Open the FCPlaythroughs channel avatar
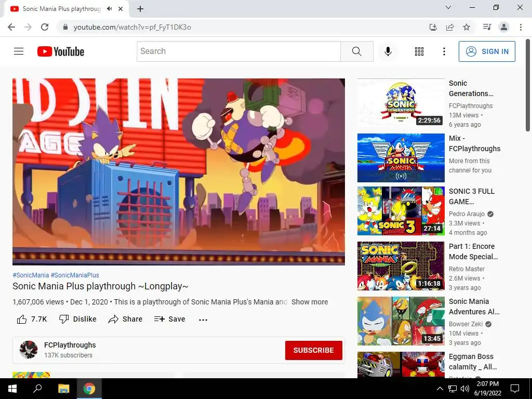Image resolution: width=532 pixels, height=399 pixels. click(x=29, y=350)
